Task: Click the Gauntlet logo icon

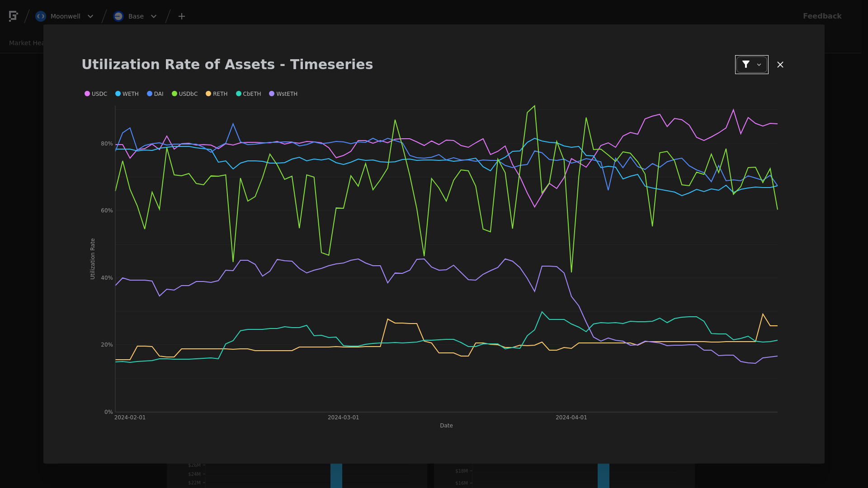Action: pos(13,16)
